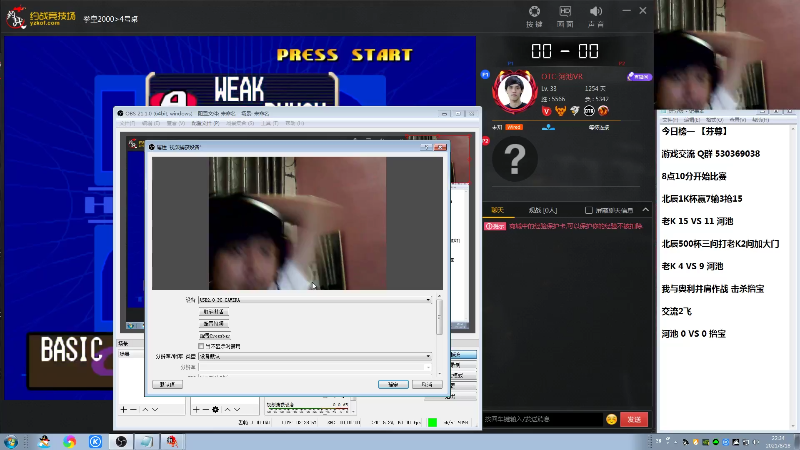
Task: Switch to the chat tab
Action: [497, 210]
